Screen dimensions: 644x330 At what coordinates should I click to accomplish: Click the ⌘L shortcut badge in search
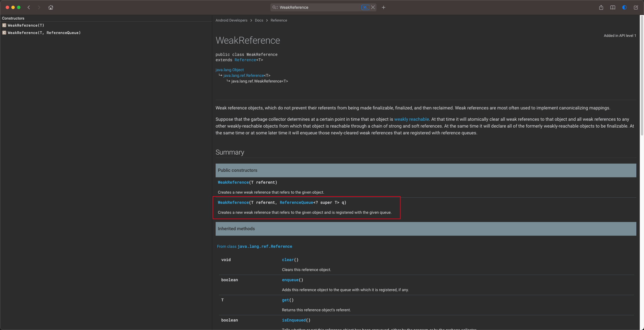click(x=365, y=7)
